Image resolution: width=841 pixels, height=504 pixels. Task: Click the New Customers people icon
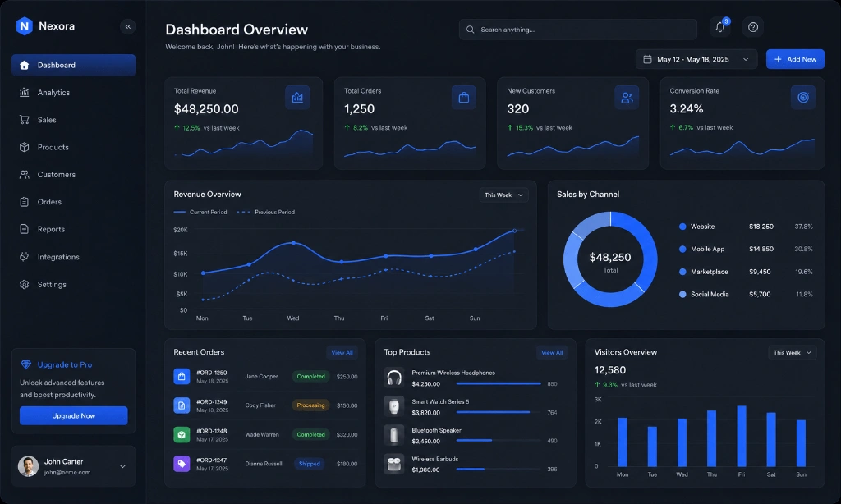[x=627, y=98]
